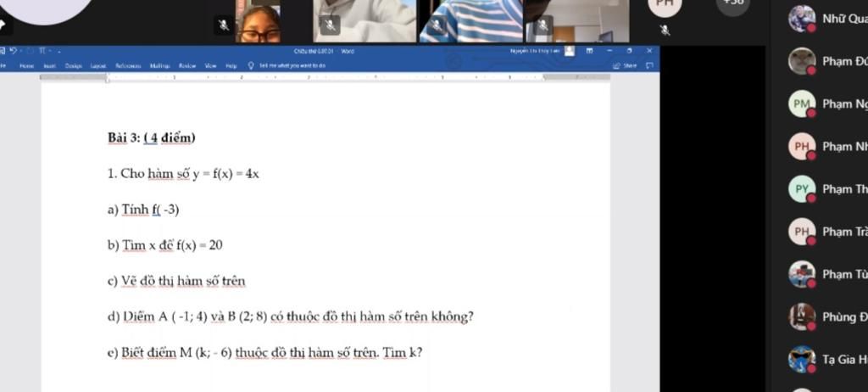Click the Undo arrow in Word's title bar

click(x=14, y=51)
